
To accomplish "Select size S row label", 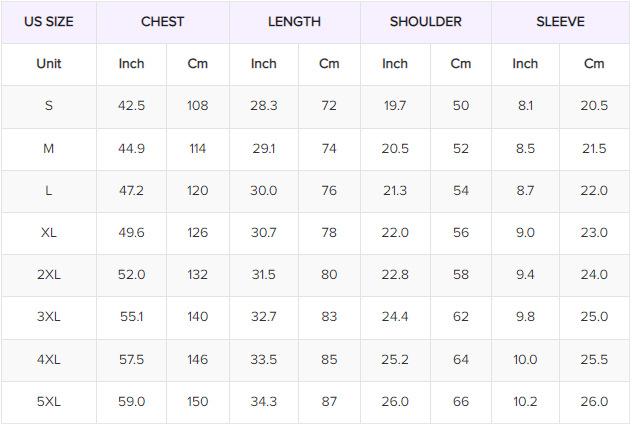I will click(x=48, y=106).
